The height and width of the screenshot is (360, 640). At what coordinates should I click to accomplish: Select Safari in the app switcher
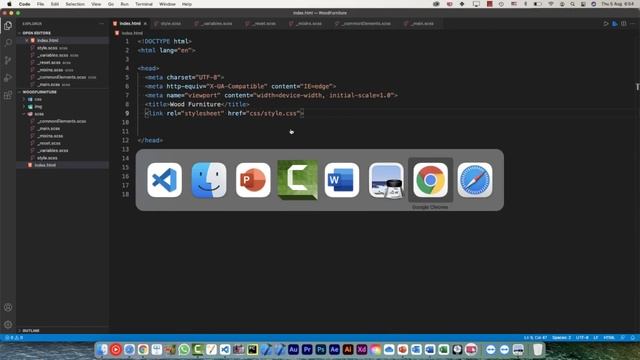point(475,180)
